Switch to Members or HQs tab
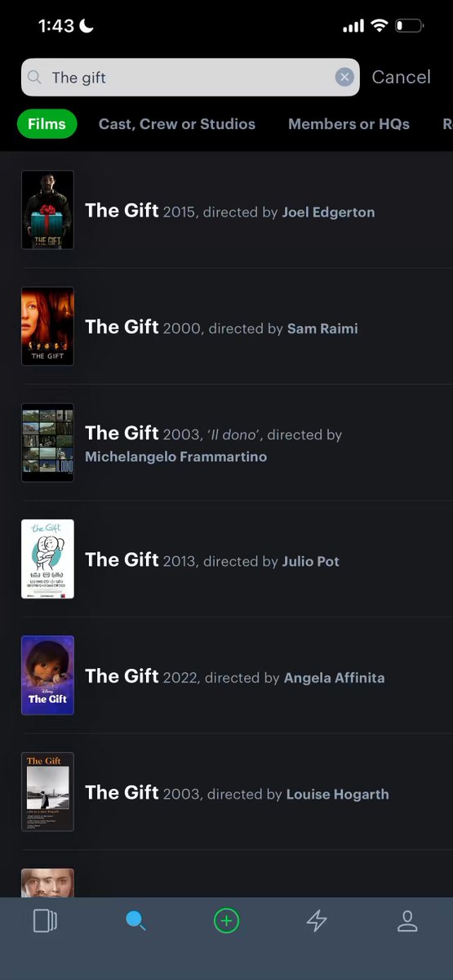This screenshot has height=980, width=453. coord(349,124)
